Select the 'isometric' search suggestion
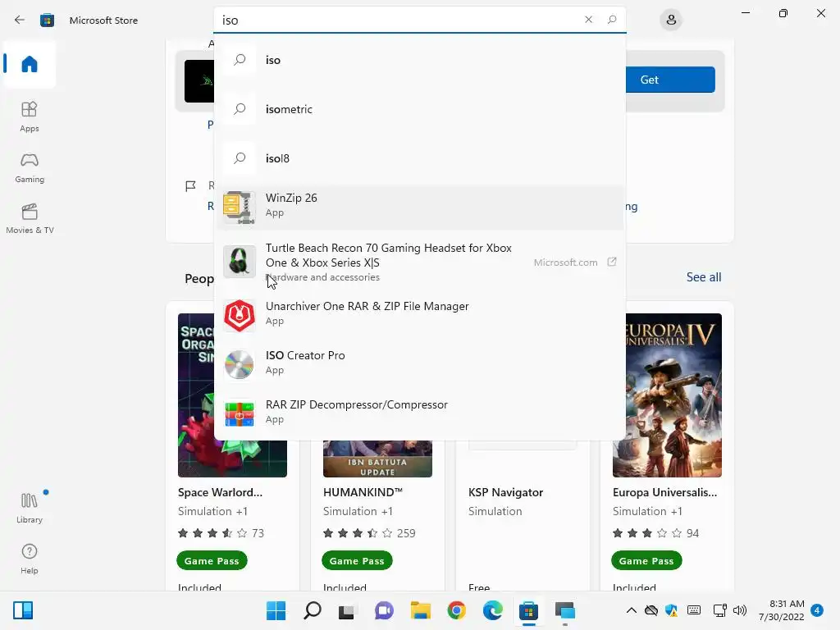 [419, 109]
